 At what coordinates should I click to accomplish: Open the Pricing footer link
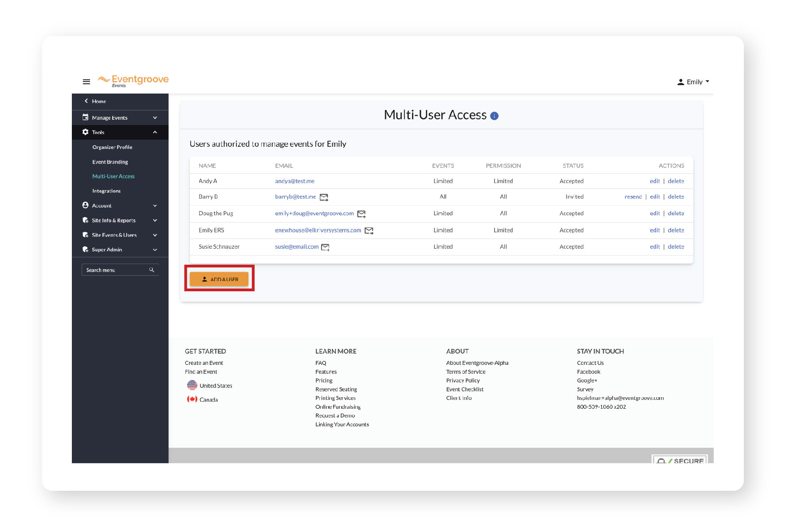click(324, 381)
